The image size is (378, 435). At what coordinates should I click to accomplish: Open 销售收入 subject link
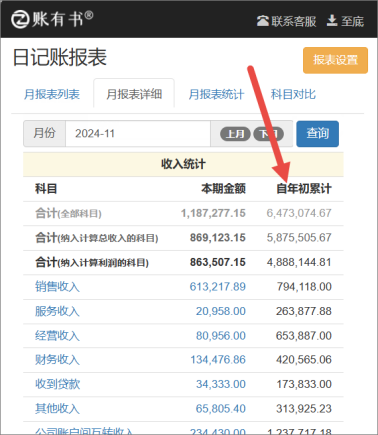tap(57, 287)
